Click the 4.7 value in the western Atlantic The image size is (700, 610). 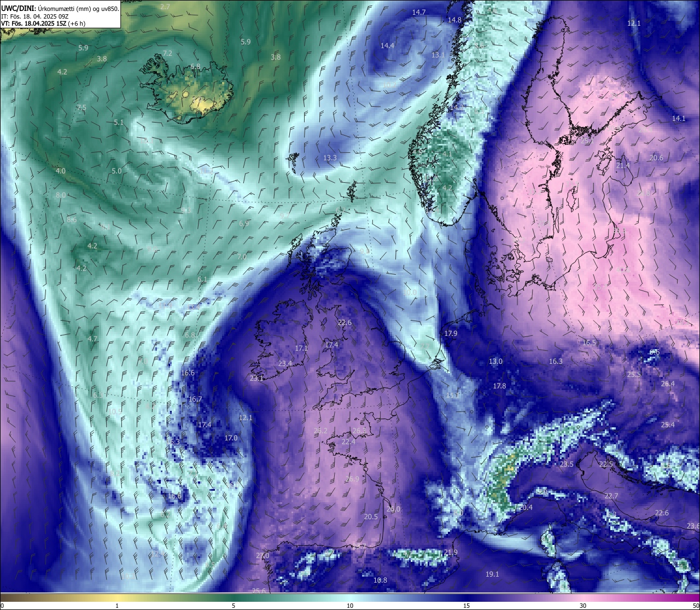[92, 339]
